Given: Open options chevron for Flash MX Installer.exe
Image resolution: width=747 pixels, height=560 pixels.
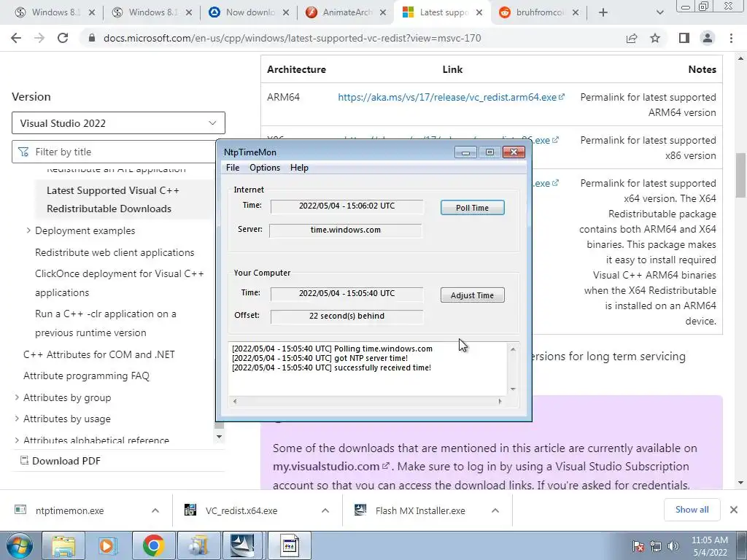Looking at the screenshot, I should [x=495, y=510].
